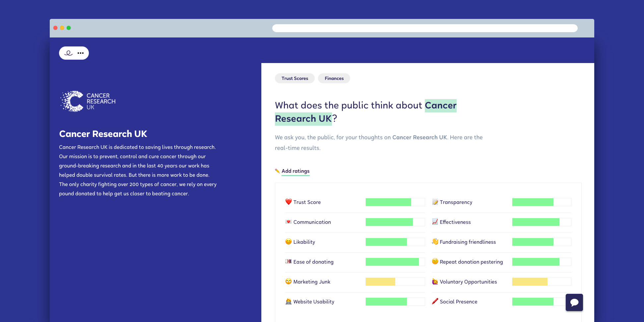Click the yellow Marketing Junk rating bar

[x=395, y=282]
